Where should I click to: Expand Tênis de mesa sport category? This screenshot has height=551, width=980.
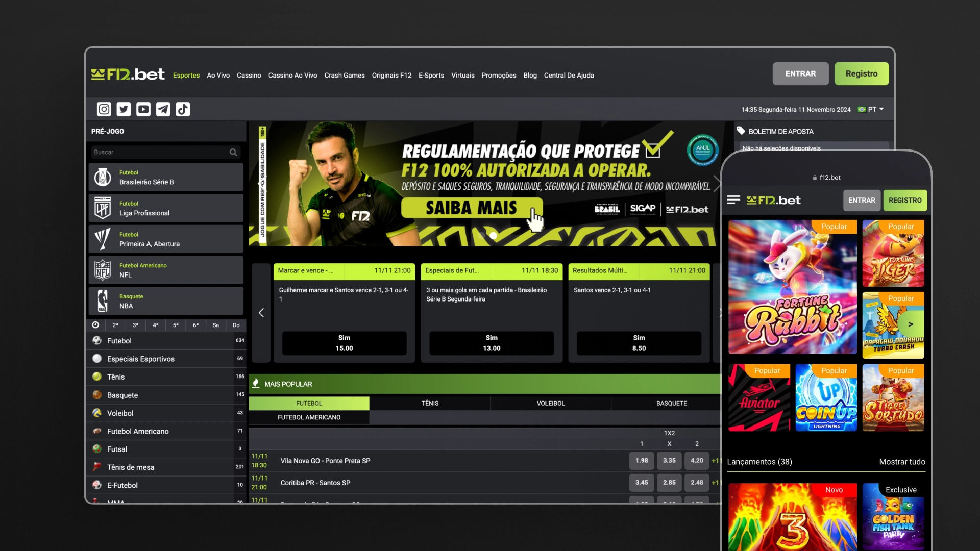click(x=166, y=467)
